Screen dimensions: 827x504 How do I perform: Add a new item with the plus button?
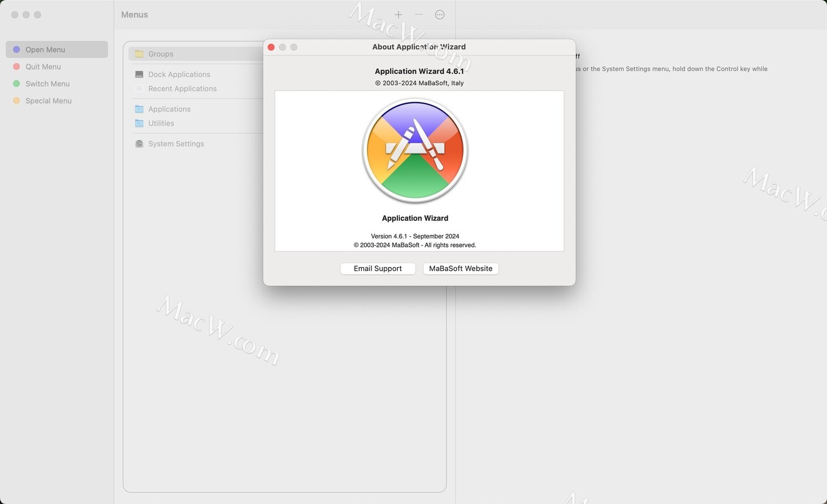pyautogui.click(x=398, y=15)
